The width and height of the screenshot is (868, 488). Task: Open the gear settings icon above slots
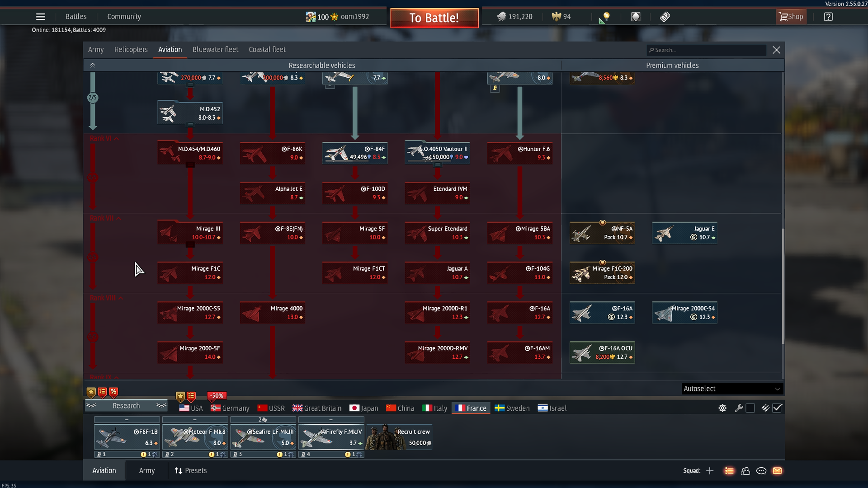pyautogui.click(x=722, y=408)
